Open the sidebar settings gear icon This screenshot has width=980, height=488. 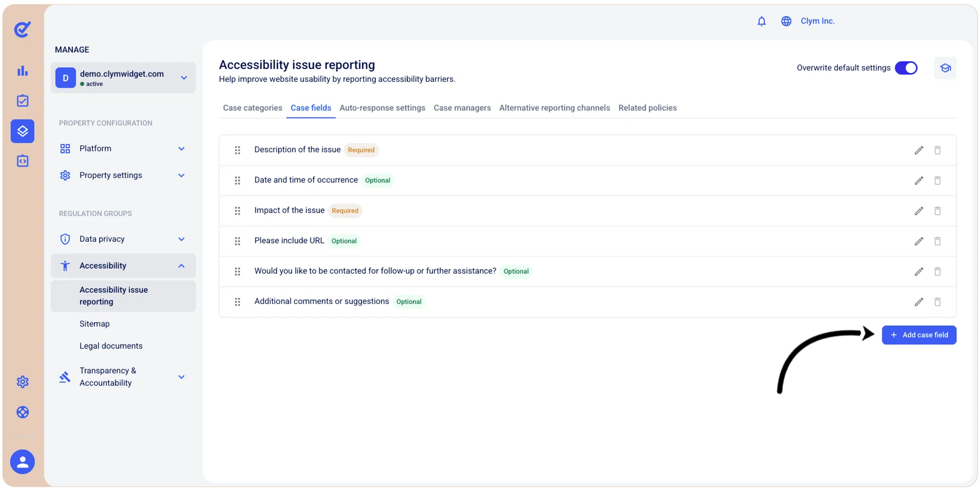[x=22, y=382]
